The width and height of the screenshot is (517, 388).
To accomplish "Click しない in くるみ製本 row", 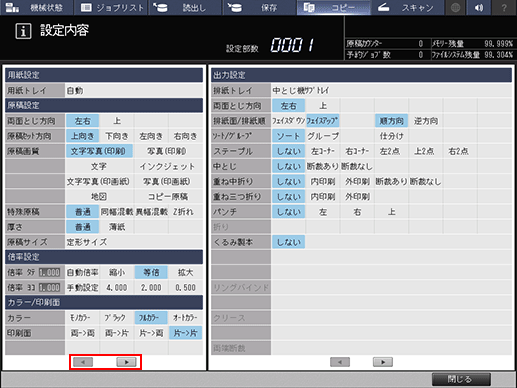I will pyautogui.click(x=288, y=242).
